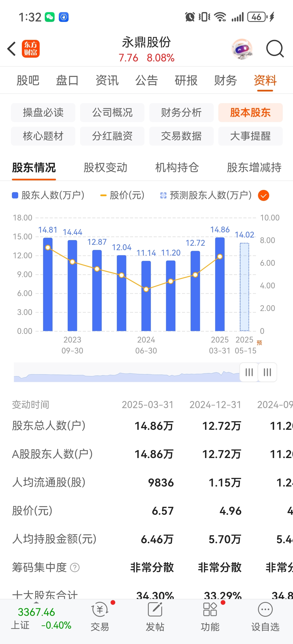Image resolution: width=293 pixels, height=644 pixels.
Task: Tap the 大事提醒 button
Action: [251, 136]
